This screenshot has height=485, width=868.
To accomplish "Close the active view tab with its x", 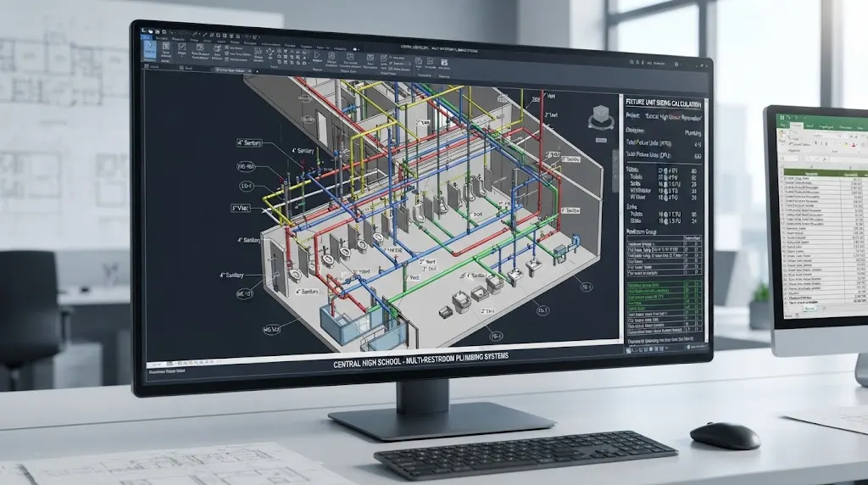I will 250,71.
